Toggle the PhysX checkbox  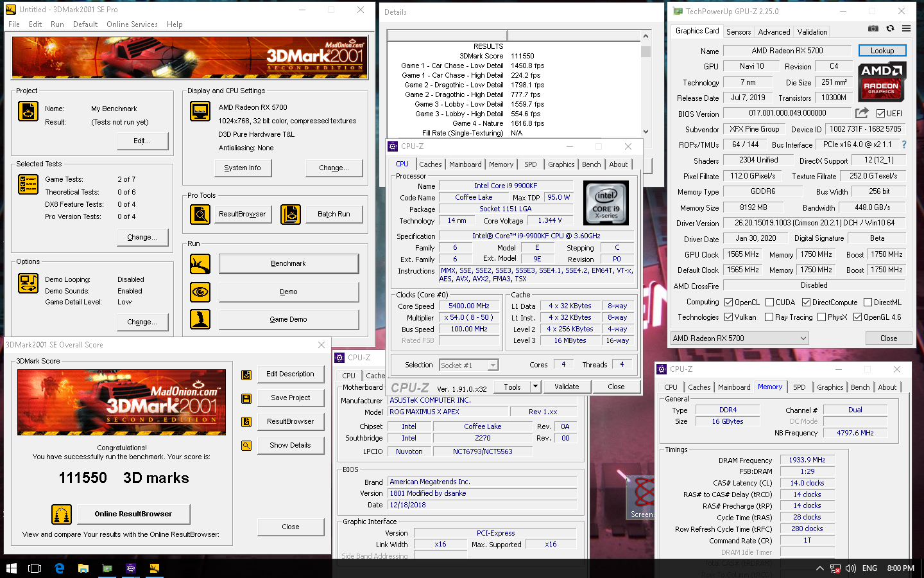(821, 317)
